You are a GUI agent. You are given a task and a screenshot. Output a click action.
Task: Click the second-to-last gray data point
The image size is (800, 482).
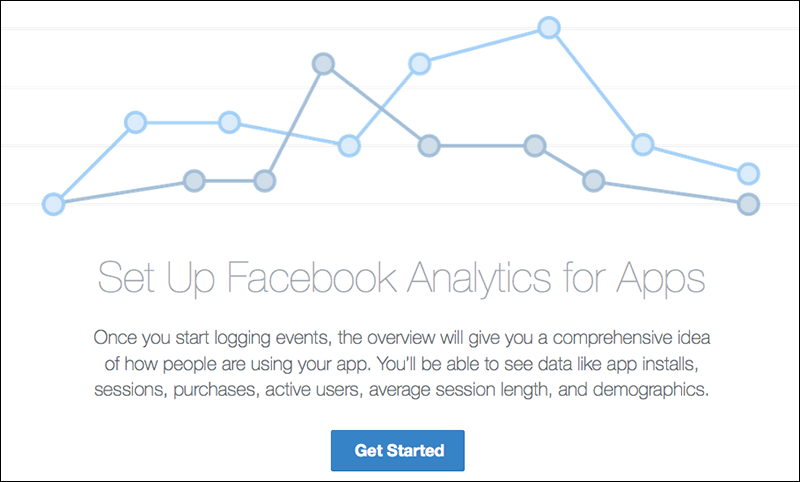tap(593, 181)
